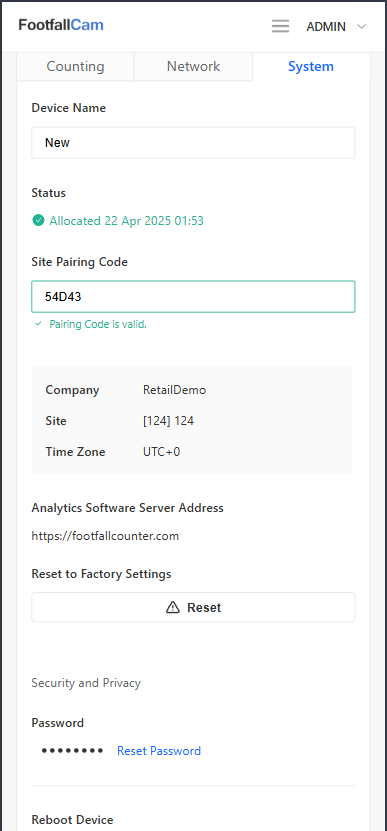Click the Site Pairing Code field
387x831 pixels.
(193, 297)
